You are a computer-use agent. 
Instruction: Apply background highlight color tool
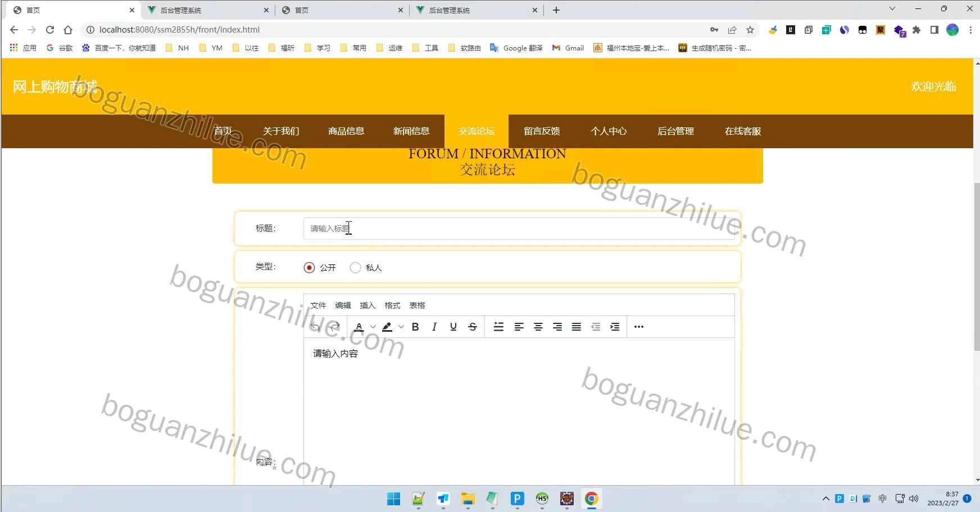coord(387,327)
